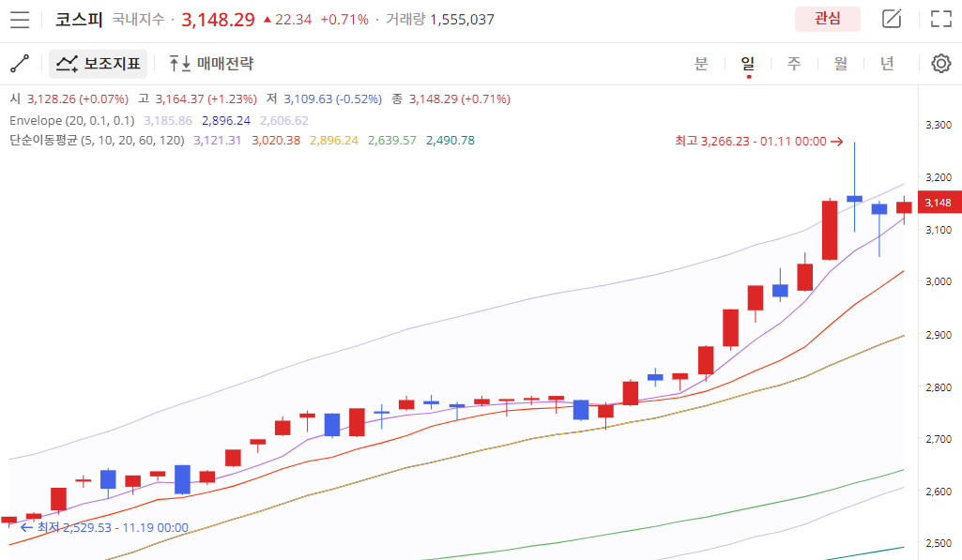Expand chart to fullscreen

940,19
